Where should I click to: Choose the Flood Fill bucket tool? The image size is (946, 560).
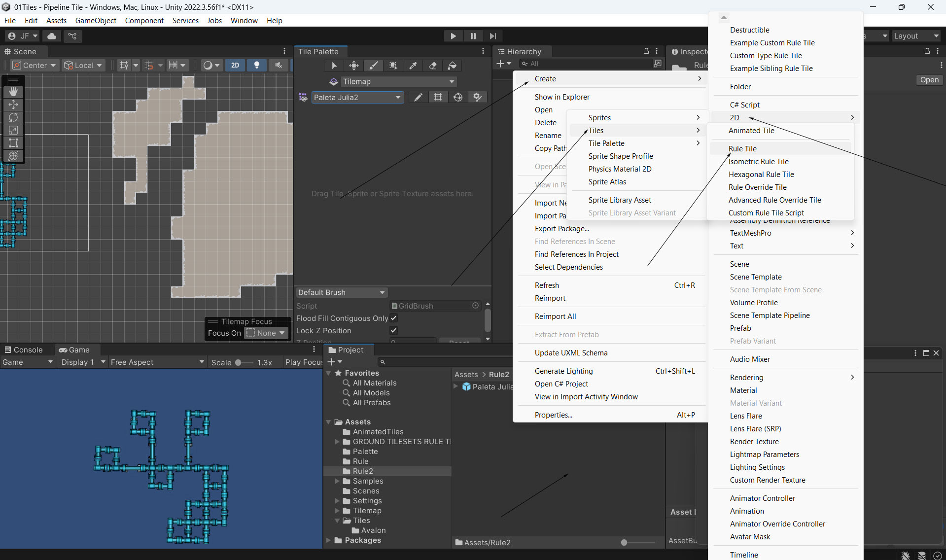(452, 66)
